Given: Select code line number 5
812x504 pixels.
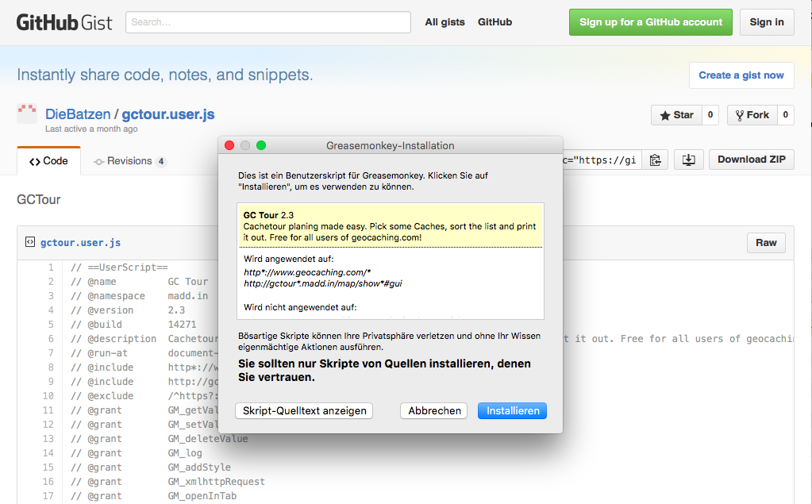Looking at the screenshot, I should point(51,325).
